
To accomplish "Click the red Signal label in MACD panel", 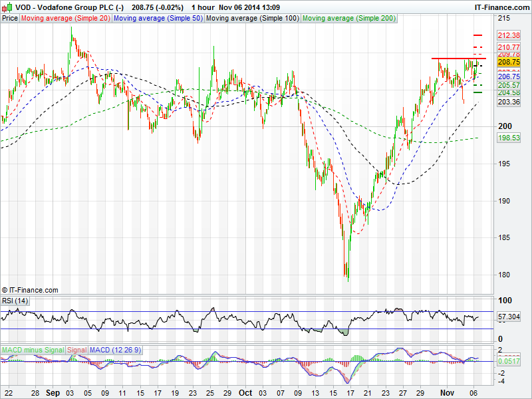I will [x=76, y=349].
